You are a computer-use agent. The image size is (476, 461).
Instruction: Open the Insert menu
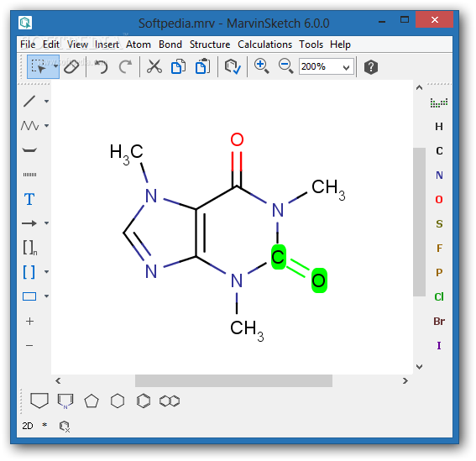[x=107, y=45]
